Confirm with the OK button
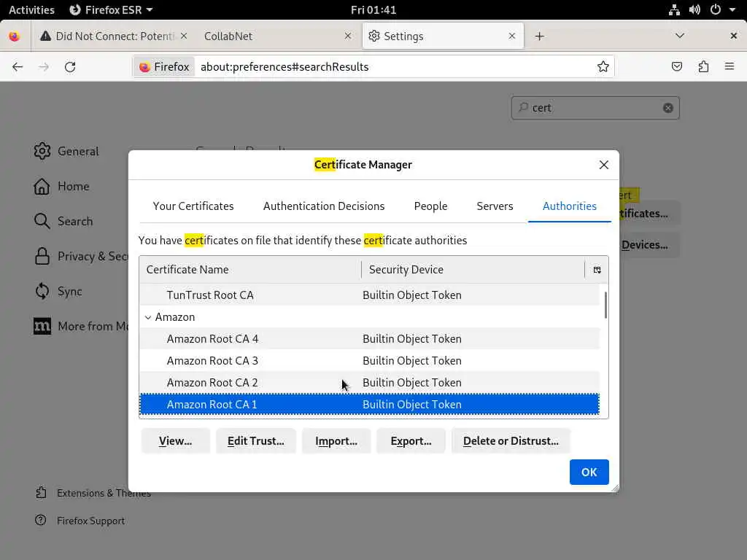The height and width of the screenshot is (560, 747). tap(589, 472)
